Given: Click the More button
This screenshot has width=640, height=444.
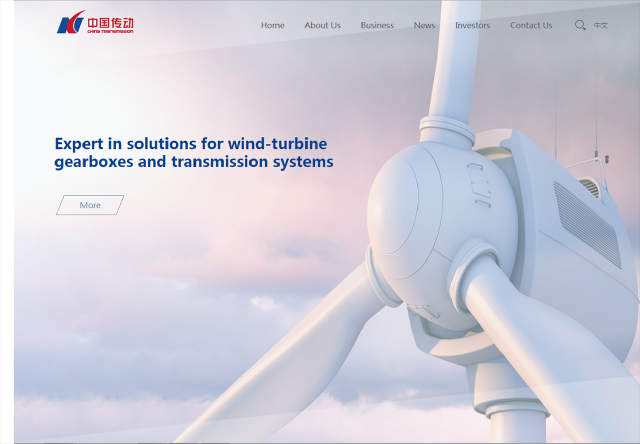Looking at the screenshot, I should 90,205.
